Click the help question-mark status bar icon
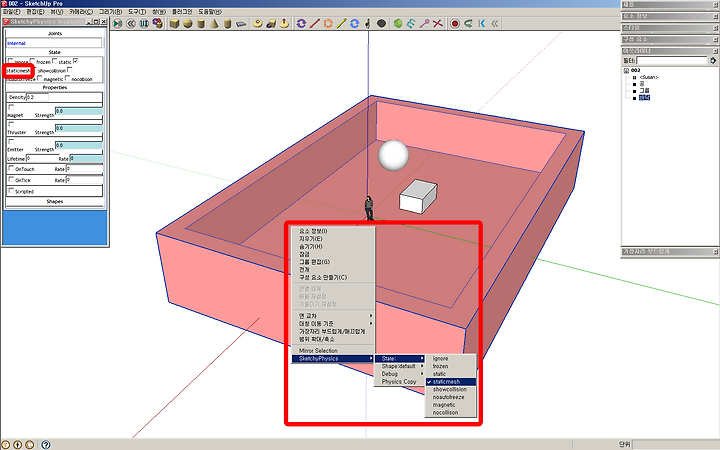The height and width of the screenshot is (450, 720). [x=45, y=444]
